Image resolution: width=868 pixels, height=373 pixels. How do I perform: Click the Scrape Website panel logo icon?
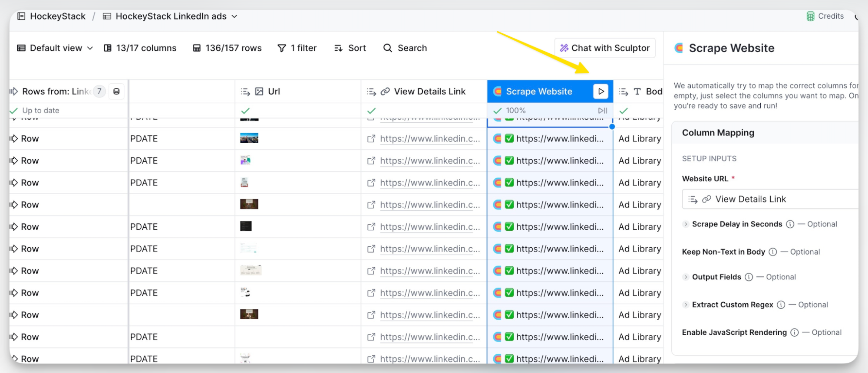(679, 48)
